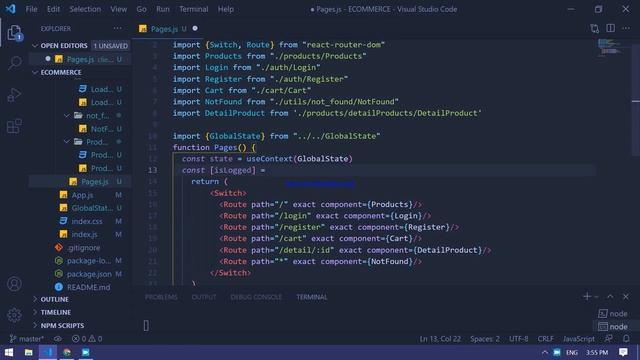Collapse the ECOMMERCE folder section
This screenshot has width=640, height=360.
click(x=35, y=72)
